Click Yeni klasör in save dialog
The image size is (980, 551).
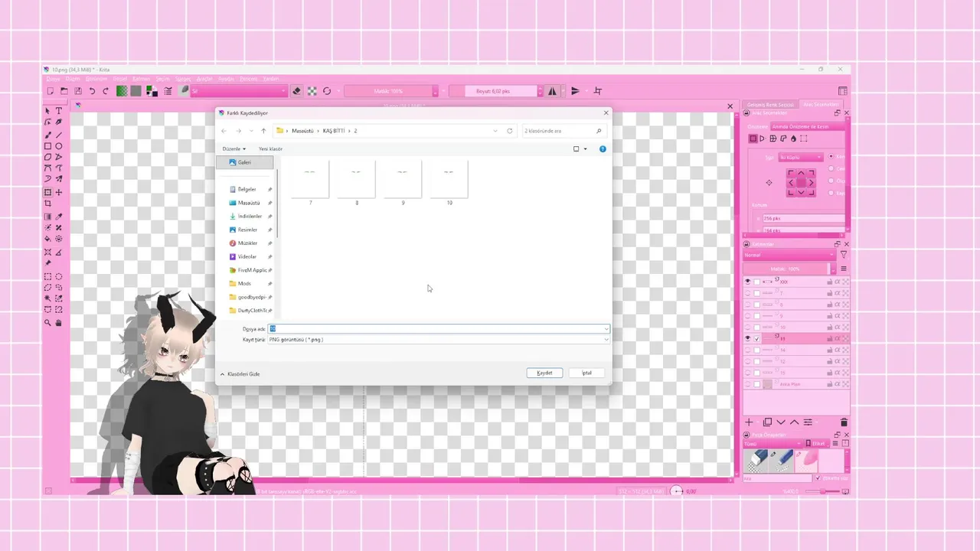tap(270, 149)
